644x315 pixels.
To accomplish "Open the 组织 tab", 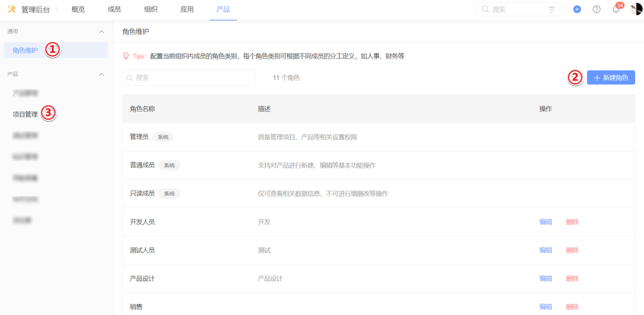I will click(151, 9).
